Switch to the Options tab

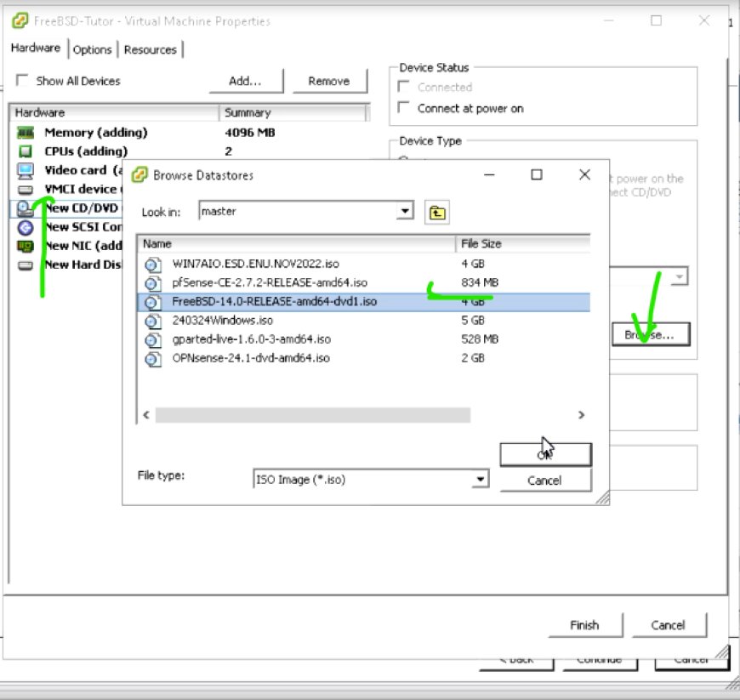[92, 49]
